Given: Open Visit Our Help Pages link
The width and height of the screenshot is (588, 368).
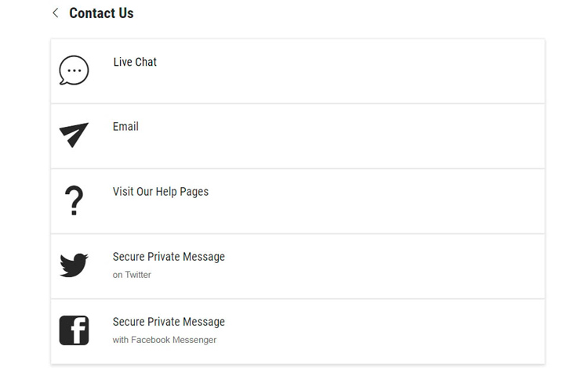Looking at the screenshot, I should coord(161,192).
